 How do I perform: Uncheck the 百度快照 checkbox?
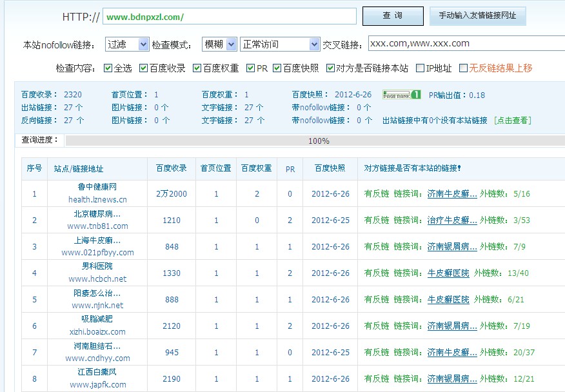tap(277, 68)
